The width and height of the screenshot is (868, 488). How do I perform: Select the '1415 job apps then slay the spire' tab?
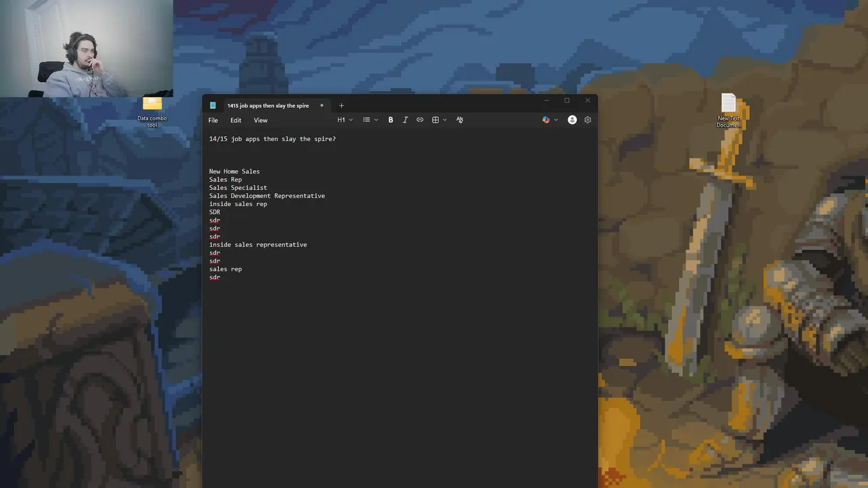[268, 106]
